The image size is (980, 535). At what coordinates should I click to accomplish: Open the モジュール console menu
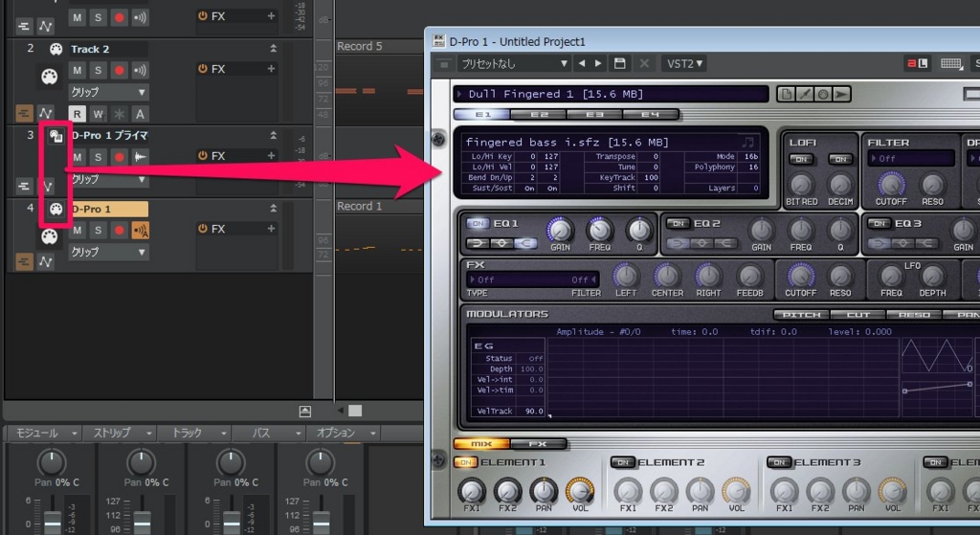pos(44,433)
